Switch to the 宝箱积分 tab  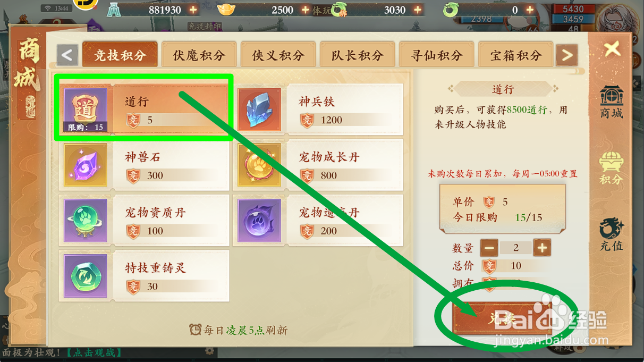tap(516, 55)
